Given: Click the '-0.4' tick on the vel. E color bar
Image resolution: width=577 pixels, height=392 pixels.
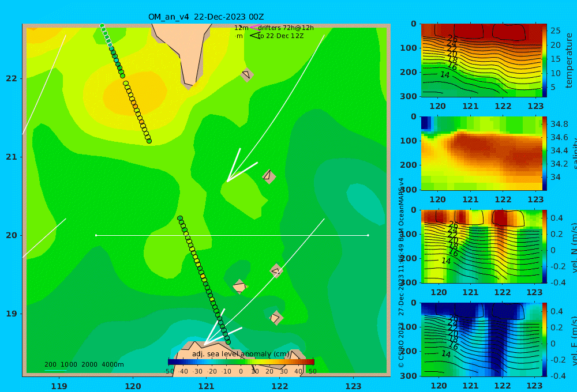Looking at the screenshot, I should click(557, 375).
